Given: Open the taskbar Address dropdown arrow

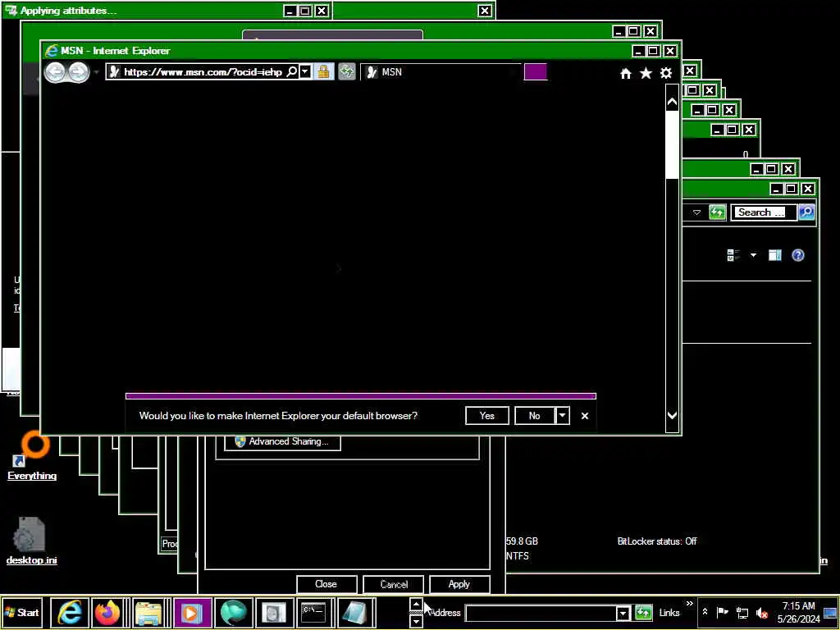Looking at the screenshot, I should tap(623, 613).
